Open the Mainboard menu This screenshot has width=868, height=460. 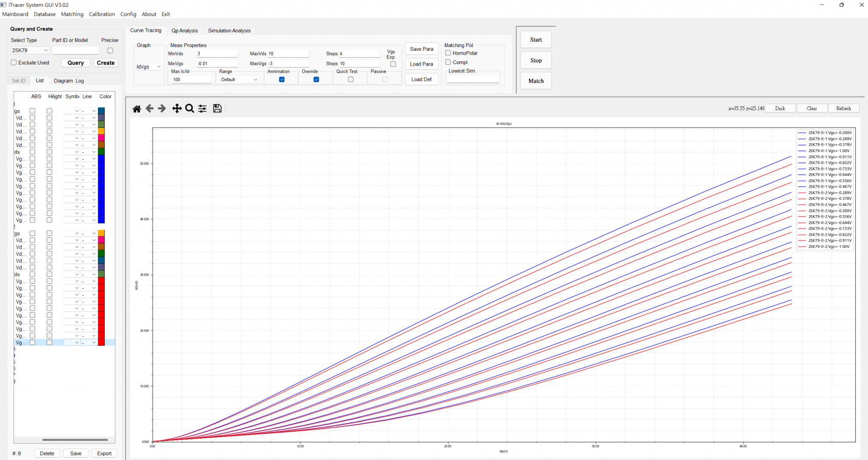click(x=15, y=14)
